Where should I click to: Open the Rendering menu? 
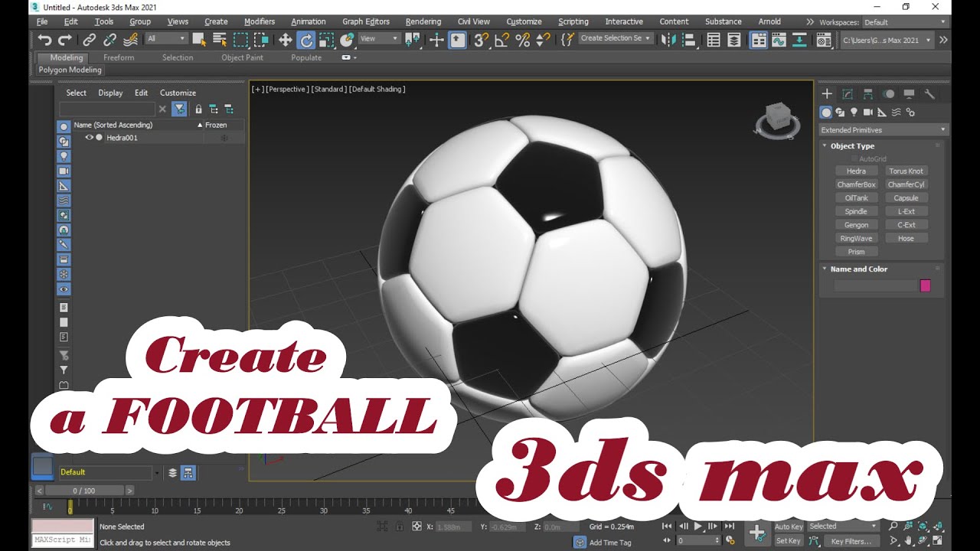(x=423, y=21)
